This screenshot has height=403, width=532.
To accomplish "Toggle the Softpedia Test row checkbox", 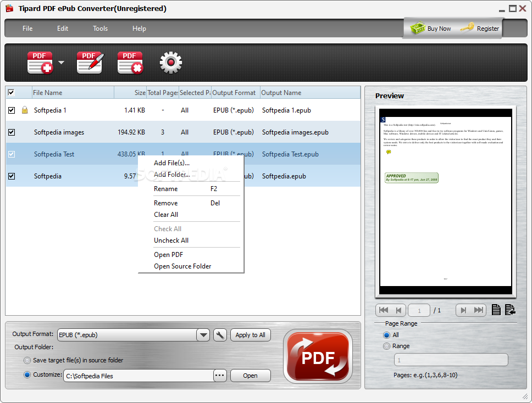I will point(12,154).
